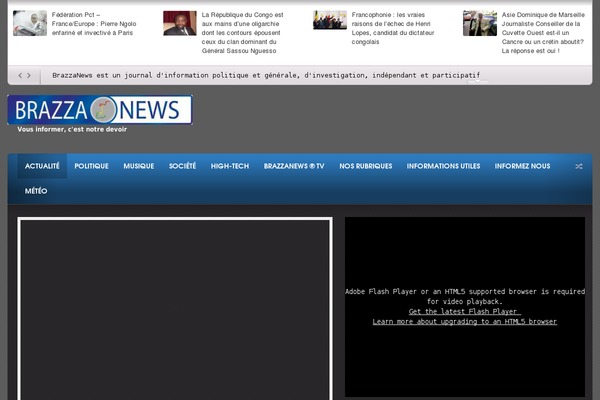The image size is (600, 400).
Task: Click thumbnail of Asie Dominique article
Action: pos(480,23)
